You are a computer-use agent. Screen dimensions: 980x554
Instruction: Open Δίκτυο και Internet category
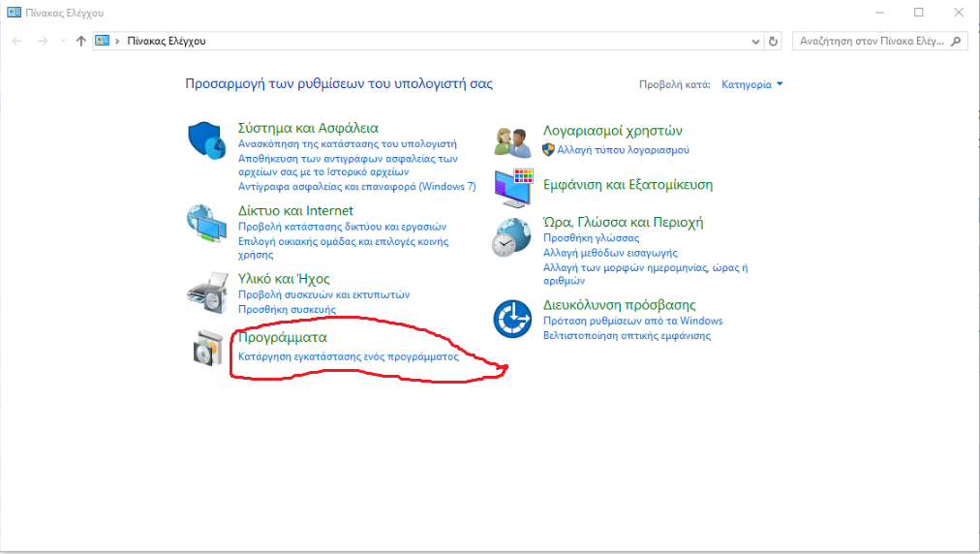point(295,211)
